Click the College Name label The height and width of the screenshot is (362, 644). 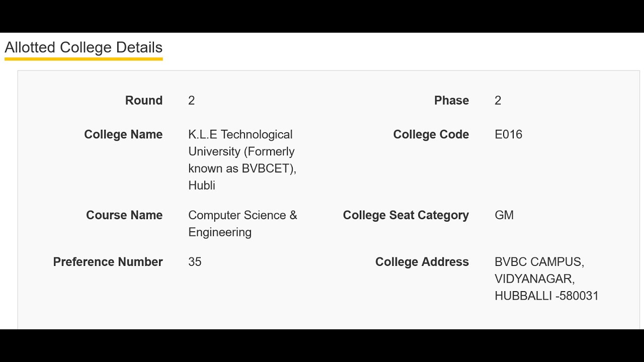(x=123, y=135)
